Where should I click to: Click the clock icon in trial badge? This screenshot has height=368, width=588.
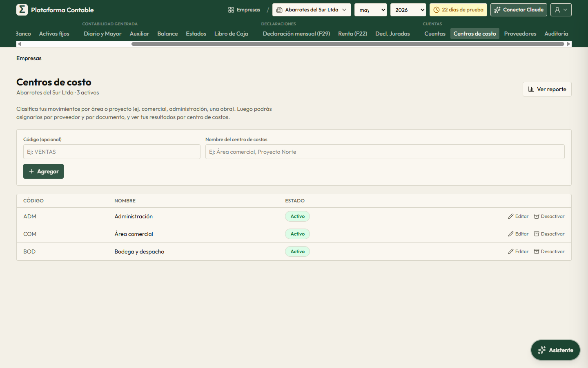pos(437,10)
